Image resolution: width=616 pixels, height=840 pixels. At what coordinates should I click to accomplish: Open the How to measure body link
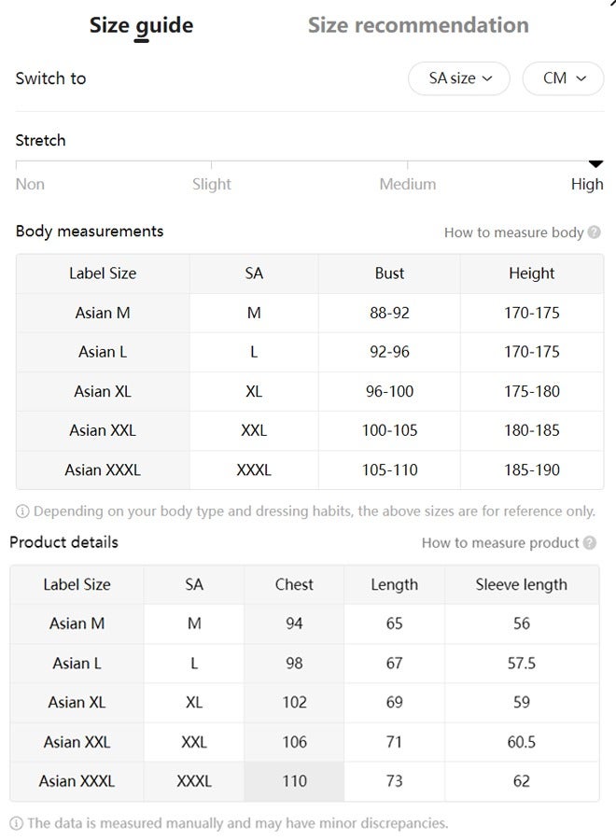pos(513,232)
